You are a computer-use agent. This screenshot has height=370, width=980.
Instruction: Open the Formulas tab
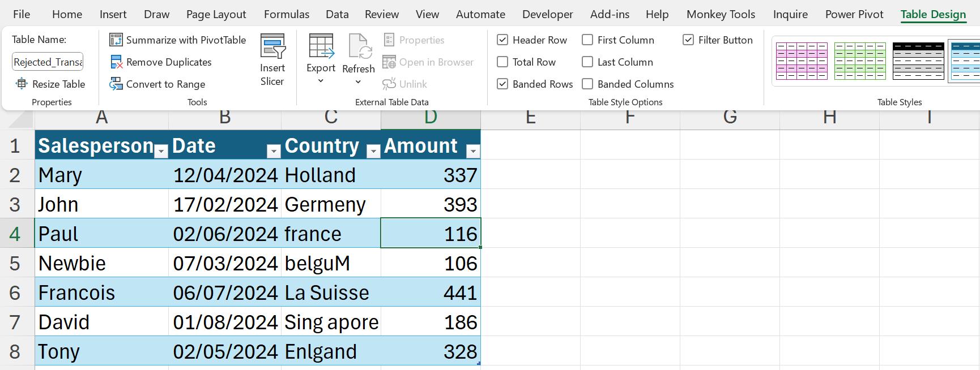[287, 14]
